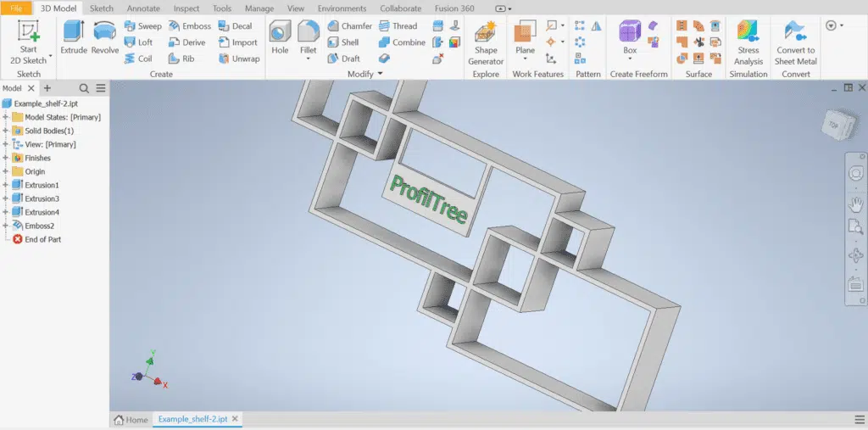
Task: Click the Combine tool
Action: tap(402, 42)
